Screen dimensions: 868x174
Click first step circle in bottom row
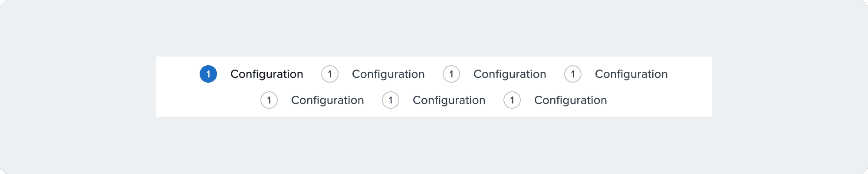[269, 100]
